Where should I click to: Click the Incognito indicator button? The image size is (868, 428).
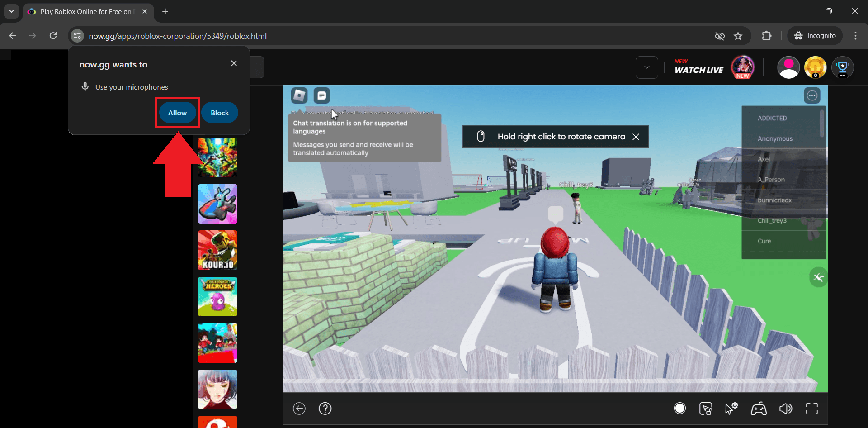coord(815,36)
